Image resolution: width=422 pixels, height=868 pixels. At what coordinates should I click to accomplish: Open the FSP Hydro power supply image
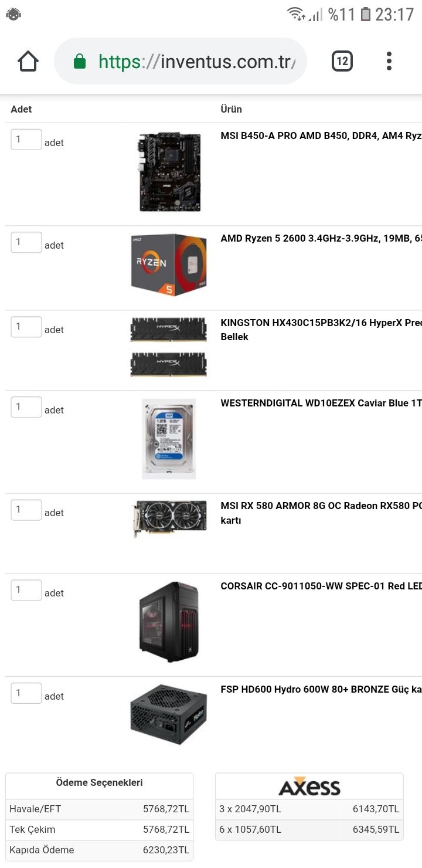pyautogui.click(x=169, y=714)
